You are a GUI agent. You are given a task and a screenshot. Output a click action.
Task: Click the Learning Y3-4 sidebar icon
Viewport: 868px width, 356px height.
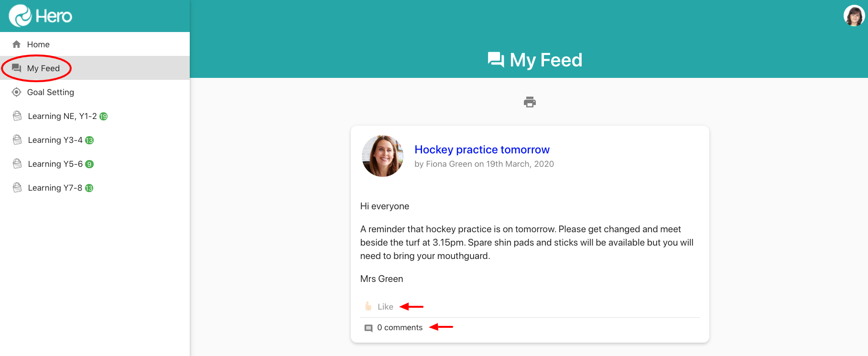[18, 140]
